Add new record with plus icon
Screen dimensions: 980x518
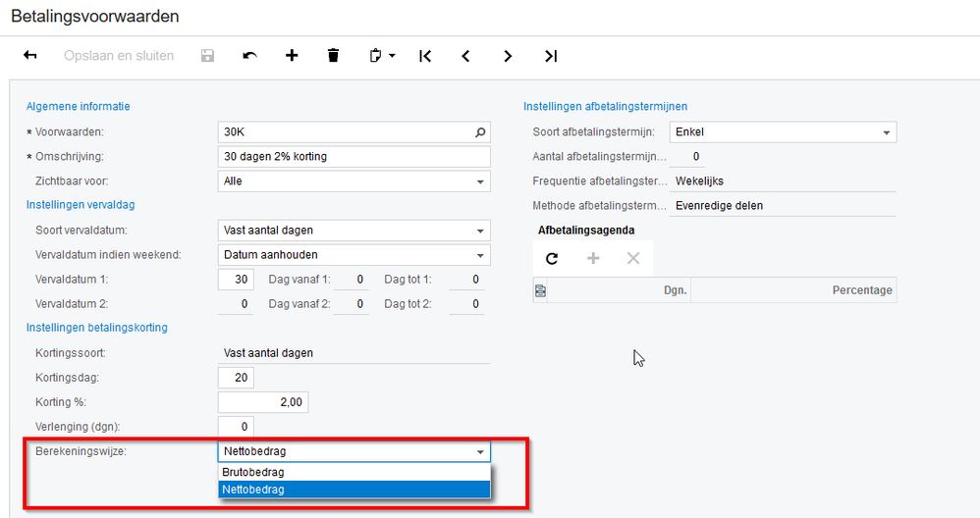coord(292,56)
